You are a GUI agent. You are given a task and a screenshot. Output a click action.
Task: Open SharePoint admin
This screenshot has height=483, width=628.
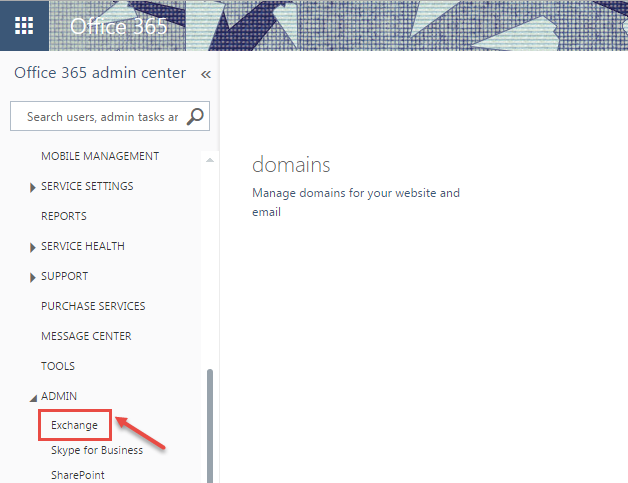(x=78, y=475)
